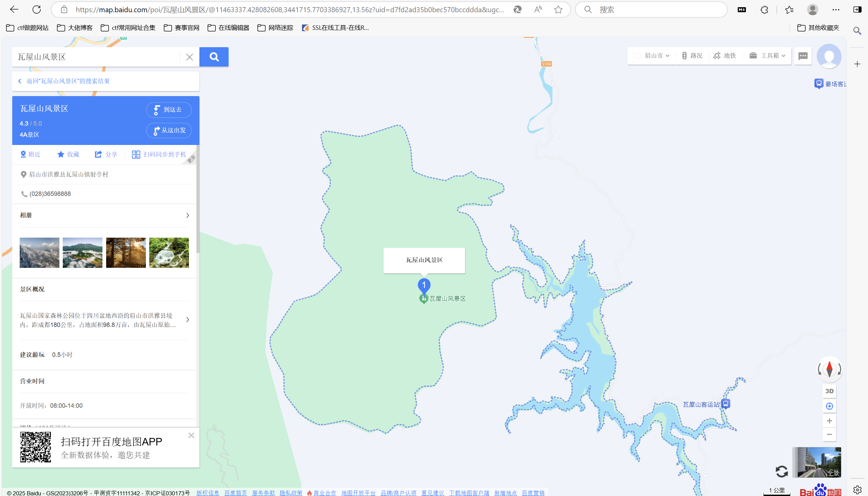Open the ctf做题网站 bookmark folder
The image size is (868, 496).
pos(27,28)
